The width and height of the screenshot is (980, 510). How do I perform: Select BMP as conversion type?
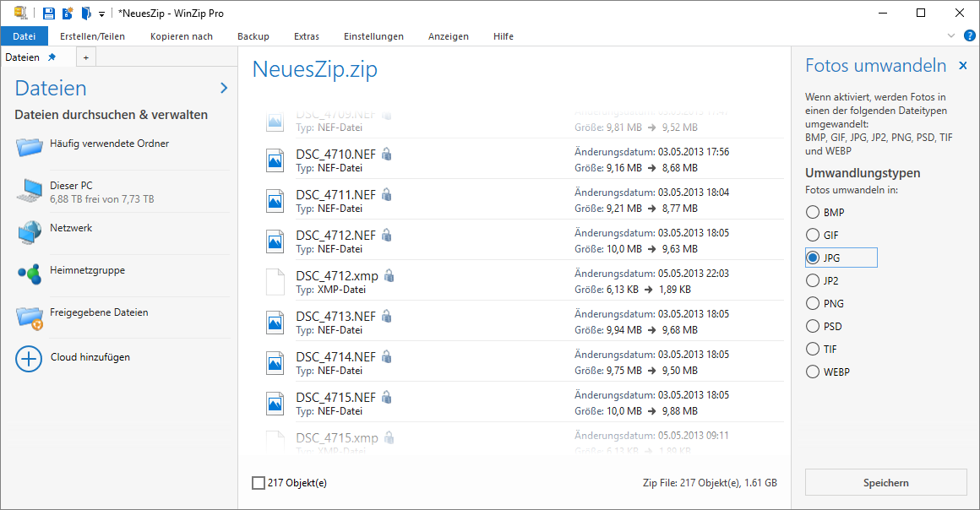click(813, 213)
